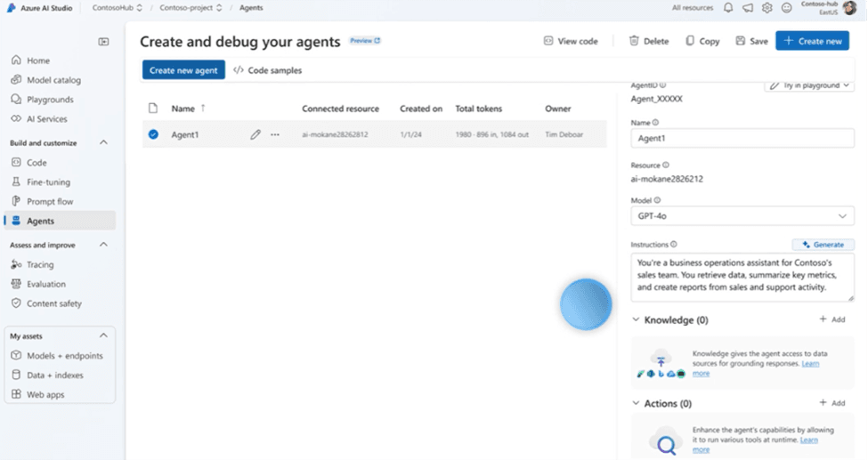Click the Create new agent button
This screenshot has width=868, height=460.
click(183, 70)
